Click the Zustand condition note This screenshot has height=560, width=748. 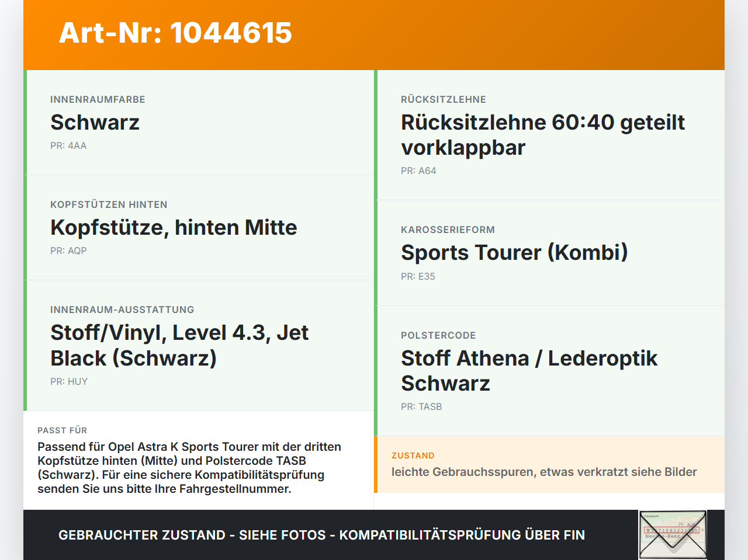(x=544, y=472)
